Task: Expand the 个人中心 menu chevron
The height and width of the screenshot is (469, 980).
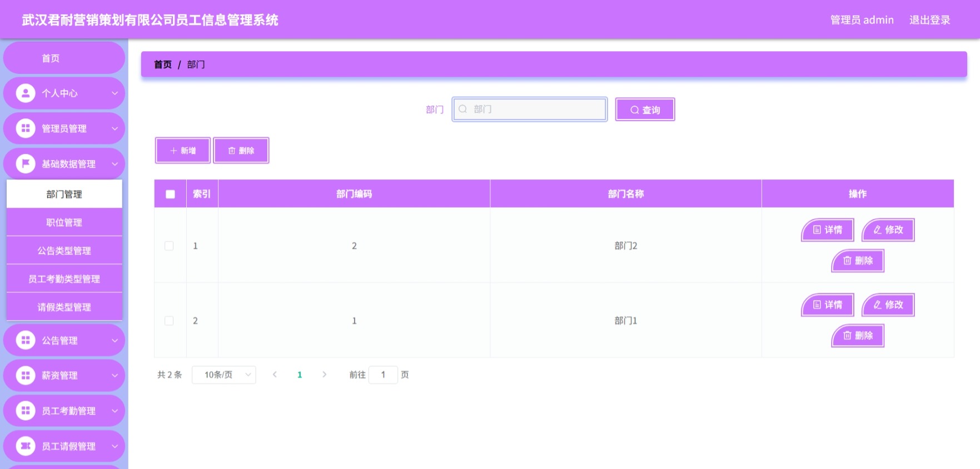Action: coord(115,93)
